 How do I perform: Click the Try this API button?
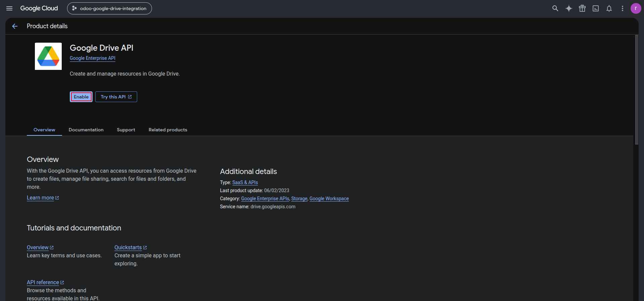116,97
